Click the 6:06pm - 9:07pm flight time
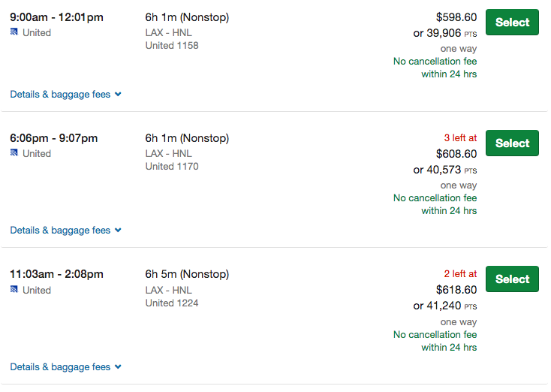 pyautogui.click(x=53, y=138)
